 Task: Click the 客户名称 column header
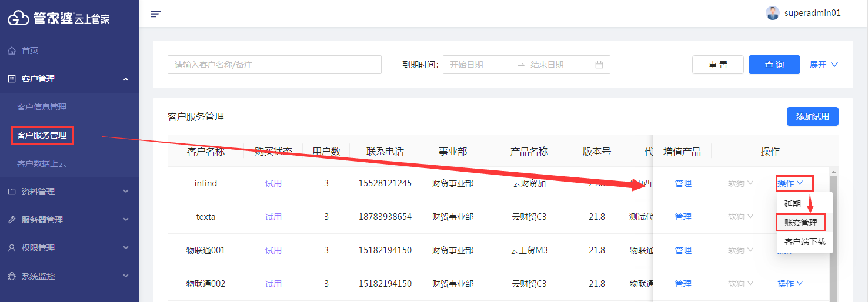(x=206, y=152)
